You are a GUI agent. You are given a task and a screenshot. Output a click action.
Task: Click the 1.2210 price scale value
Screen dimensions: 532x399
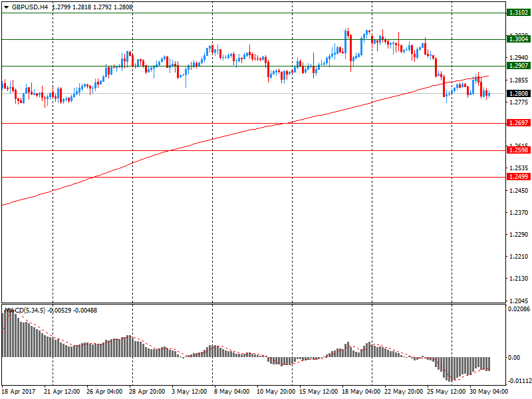(519, 257)
